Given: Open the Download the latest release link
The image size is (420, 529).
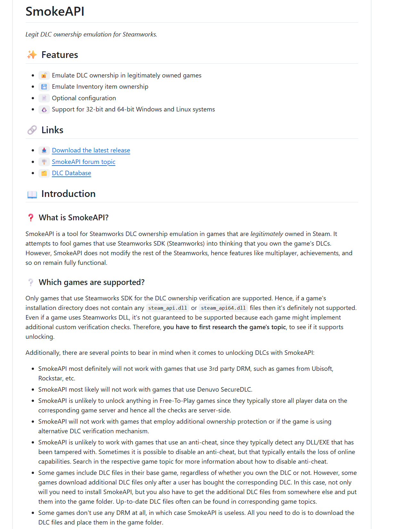Looking at the screenshot, I should (x=91, y=151).
